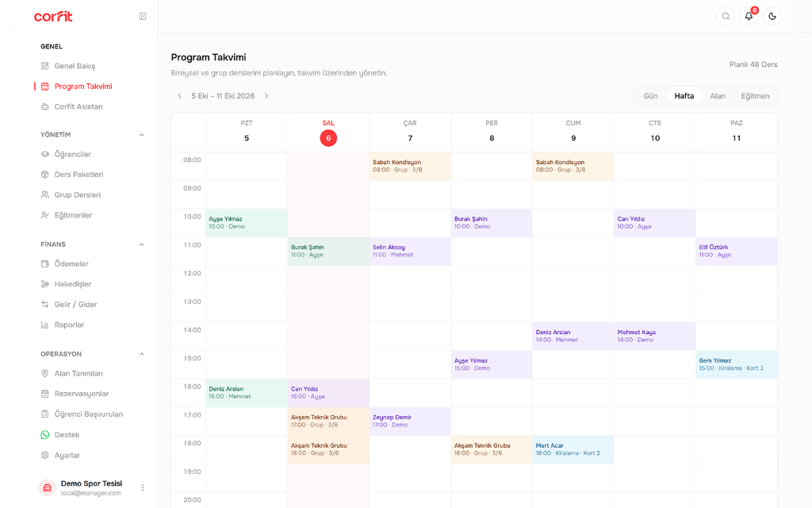Go to next week with right chevron
Viewport: 812px width, 508px height.
tap(266, 96)
